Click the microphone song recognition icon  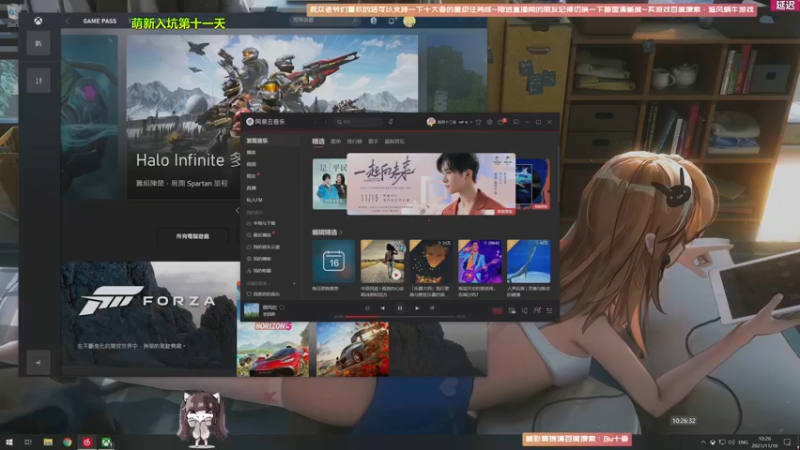click(390, 122)
